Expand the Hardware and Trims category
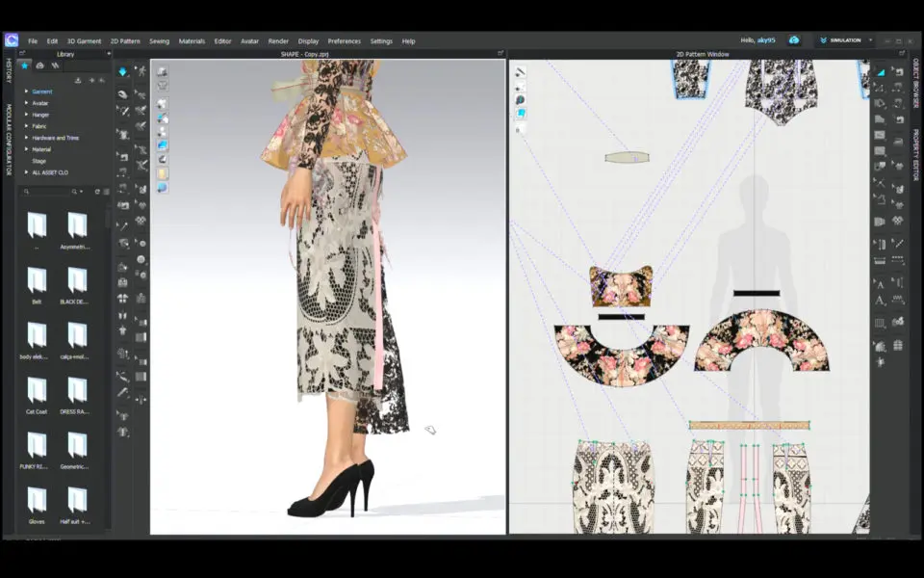 [26, 138]
